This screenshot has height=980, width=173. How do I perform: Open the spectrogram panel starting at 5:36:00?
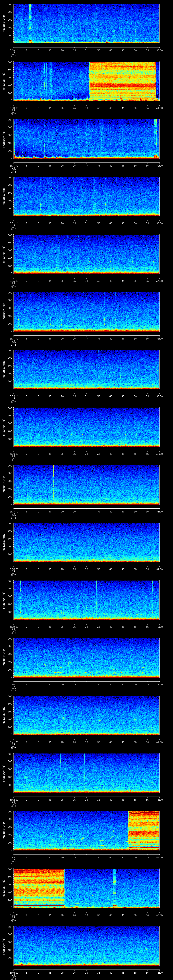(x=87, y=427)
